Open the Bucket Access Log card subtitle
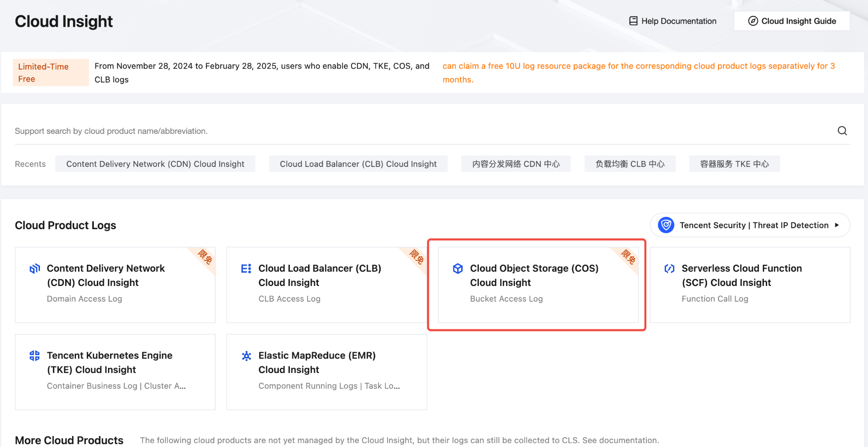868x447 pixels. tap(506, 299)
